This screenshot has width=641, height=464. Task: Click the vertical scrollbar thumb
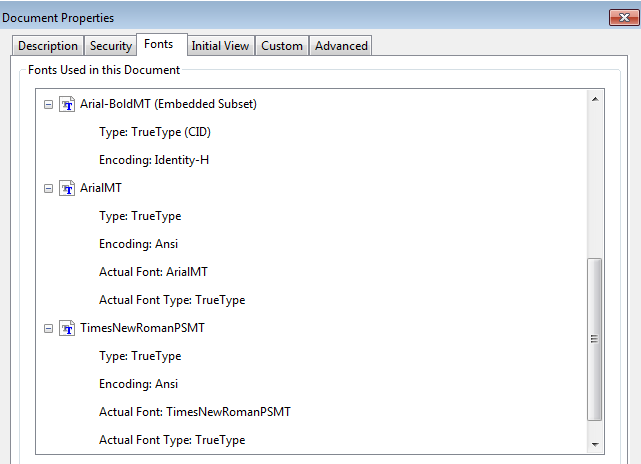(594, 339)
